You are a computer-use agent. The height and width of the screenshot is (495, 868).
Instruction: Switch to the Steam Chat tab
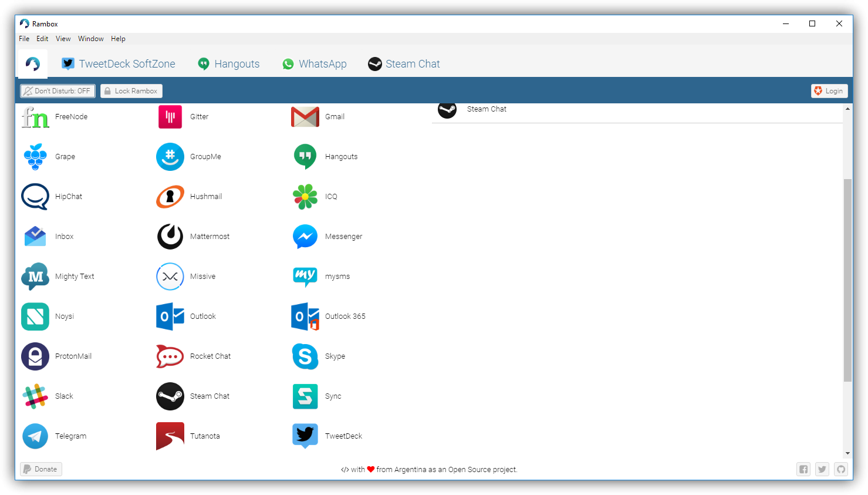[404, 64]
